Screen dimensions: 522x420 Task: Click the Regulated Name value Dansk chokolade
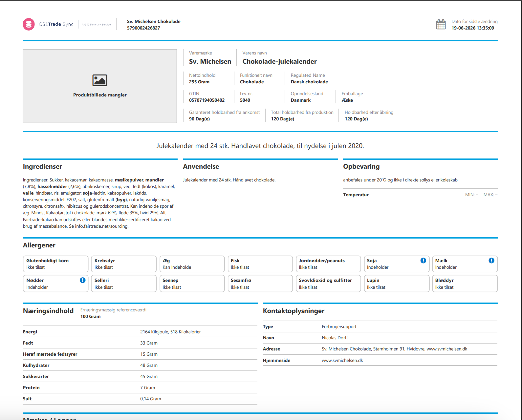(x=309, y=82)
